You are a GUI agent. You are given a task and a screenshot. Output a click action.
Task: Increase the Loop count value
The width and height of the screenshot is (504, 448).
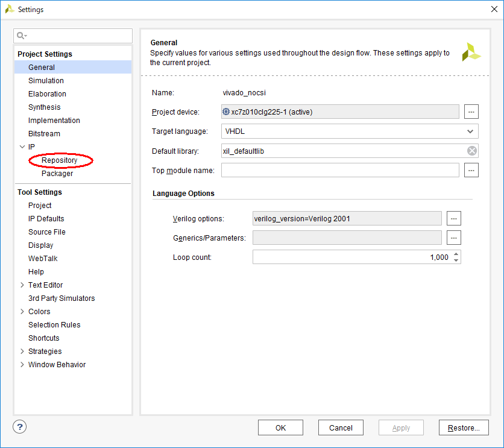456,254
